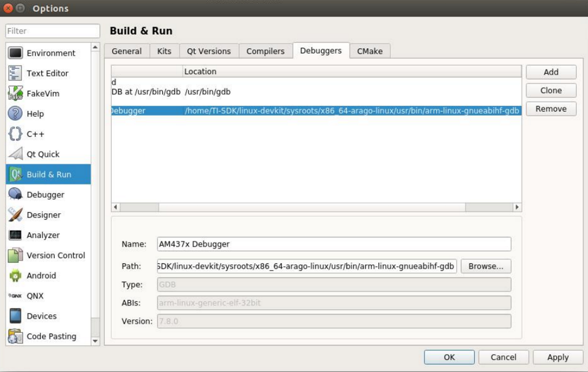The height and width of the screenshot is (372, 588).
Task: Open the Environment settings section
Action: point(47,53)
